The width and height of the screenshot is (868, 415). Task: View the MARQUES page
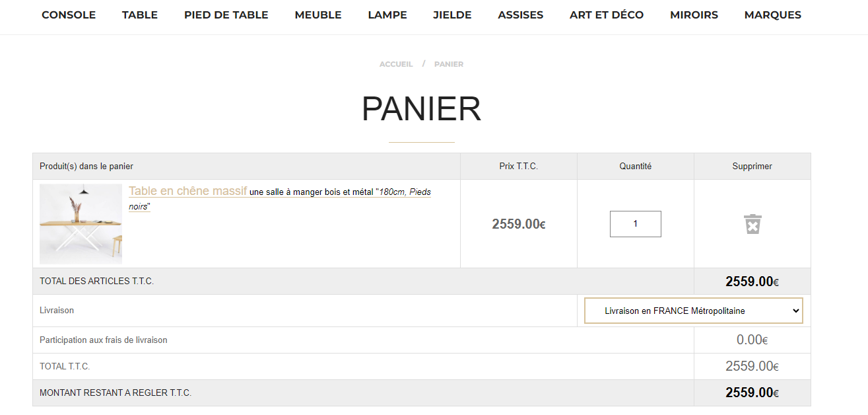point(772,15)
